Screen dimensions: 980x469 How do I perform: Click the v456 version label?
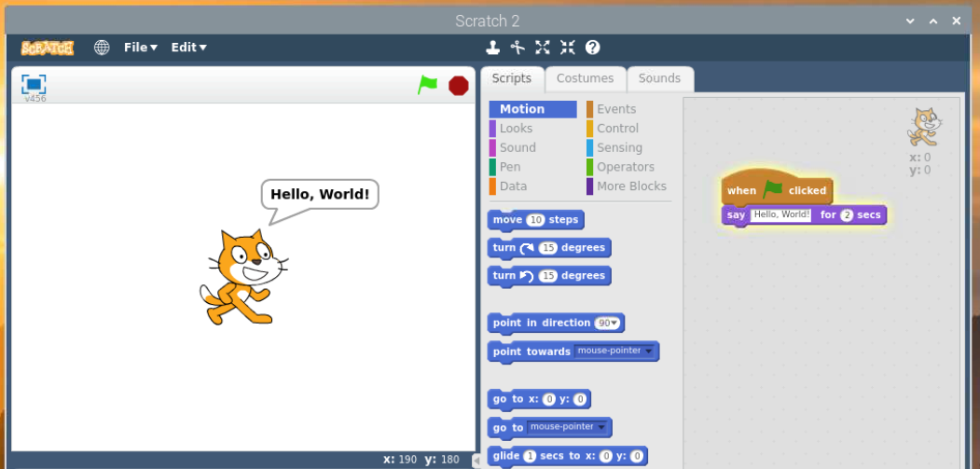[x=35, y=99]
